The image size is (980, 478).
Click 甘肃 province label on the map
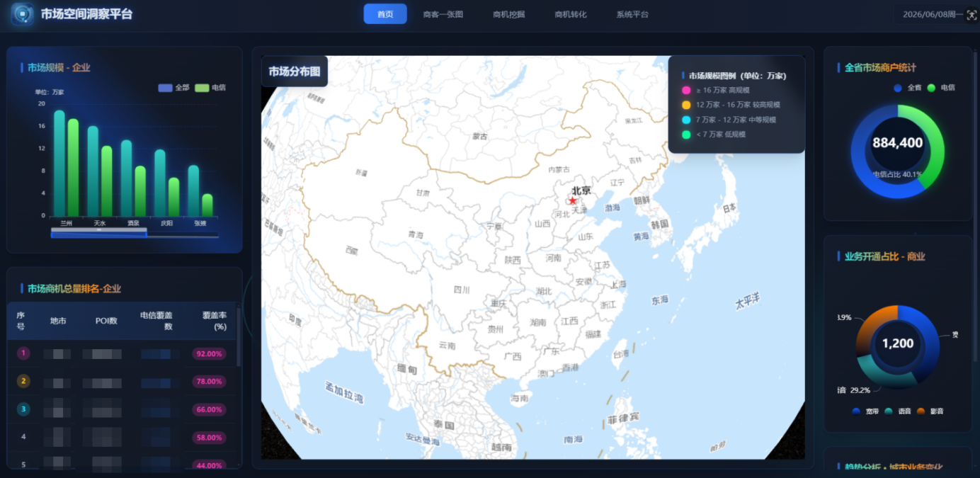click(423, 193)
